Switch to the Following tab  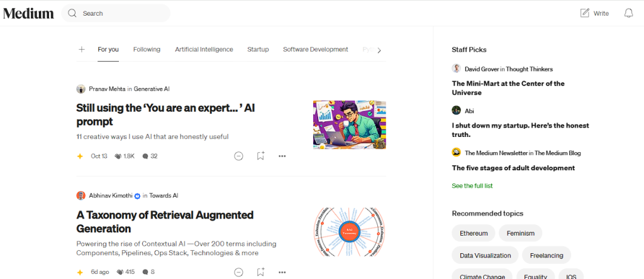[x=147, y=49]
